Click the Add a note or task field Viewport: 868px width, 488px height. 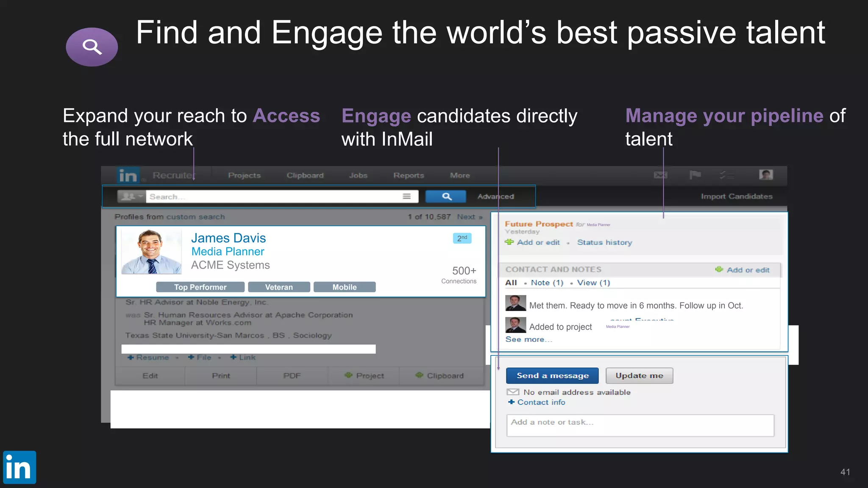[640, 426]
